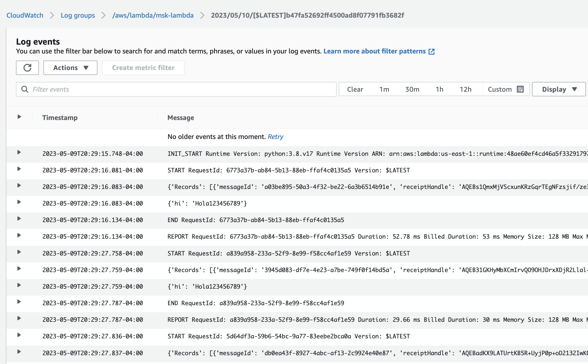Expand the START RequestId 5d64df3a row

(x=19, y=335)
